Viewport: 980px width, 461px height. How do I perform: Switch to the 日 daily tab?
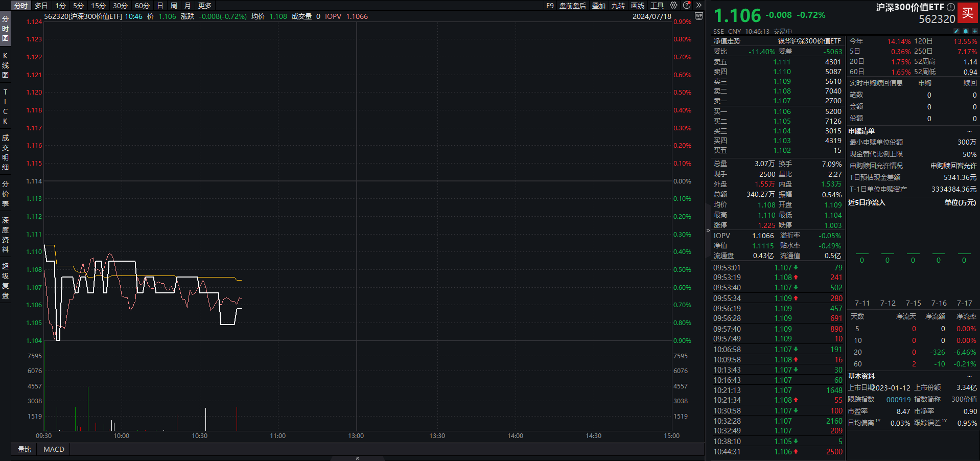click(160, 6)
